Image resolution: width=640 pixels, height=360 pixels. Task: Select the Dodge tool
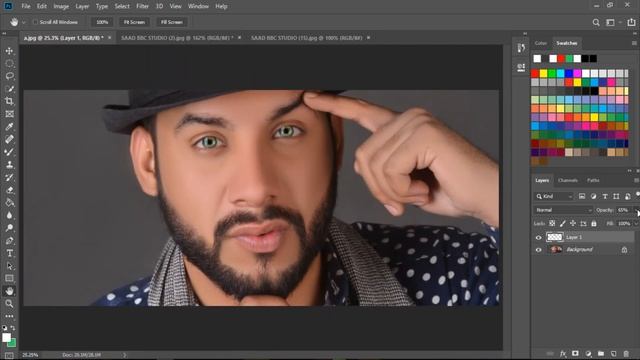click(9, 228)
